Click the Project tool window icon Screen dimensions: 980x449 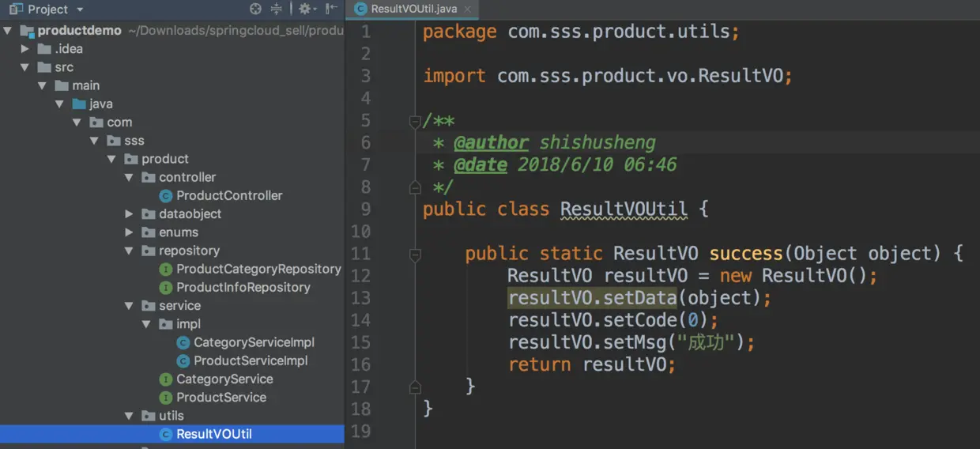click(x=15, y=9)
